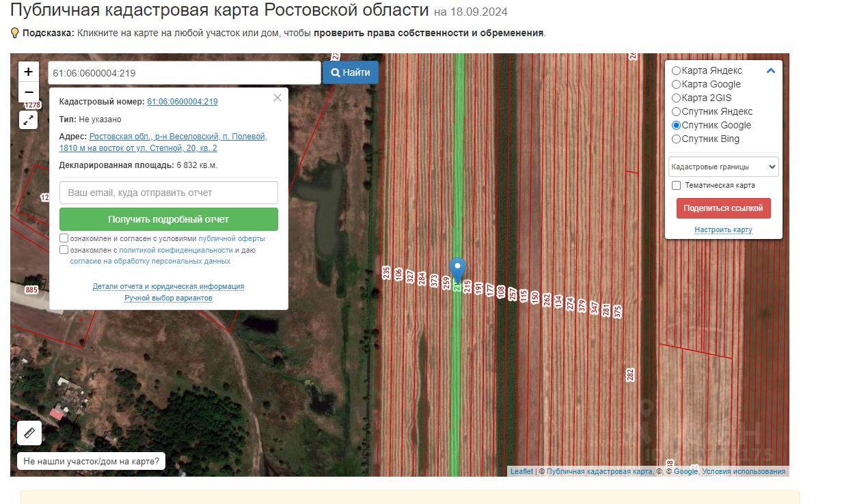Select parcel labeled 257 on map
Screen dimensions: 855x504
pyautogui.click(x=513, y=294)
